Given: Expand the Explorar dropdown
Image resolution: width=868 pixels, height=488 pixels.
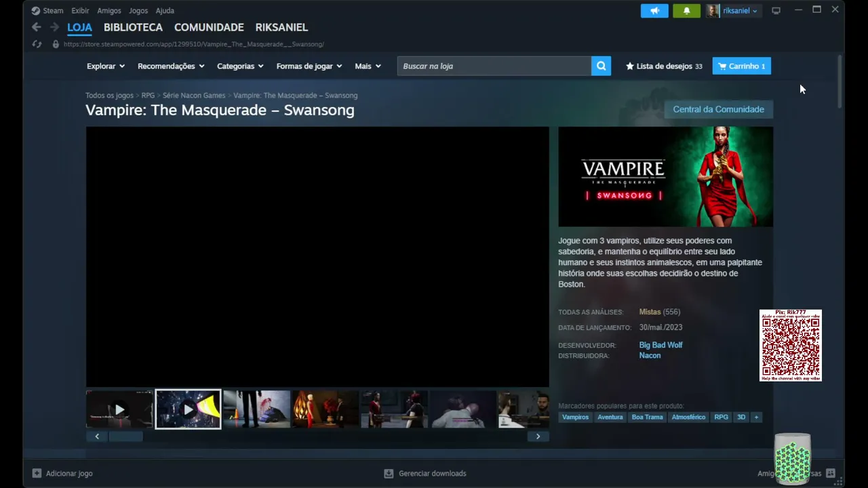Looking at the screenshot, I should tap(106, 66).
